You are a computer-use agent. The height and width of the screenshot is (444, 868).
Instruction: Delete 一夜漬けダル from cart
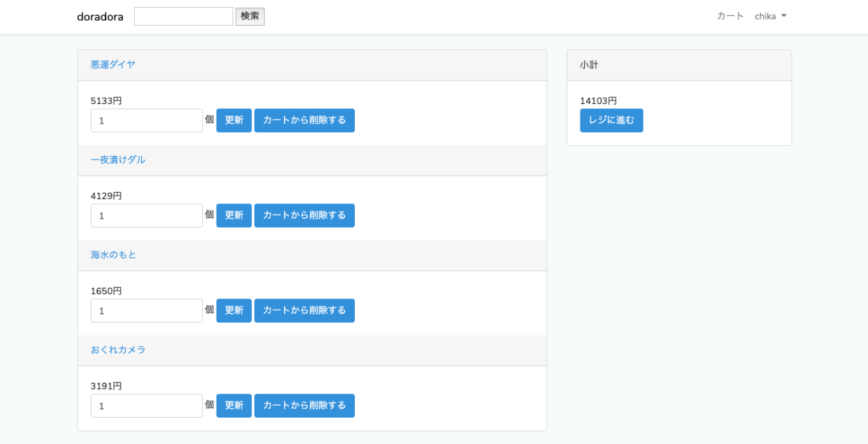click(x=304, y=216)
